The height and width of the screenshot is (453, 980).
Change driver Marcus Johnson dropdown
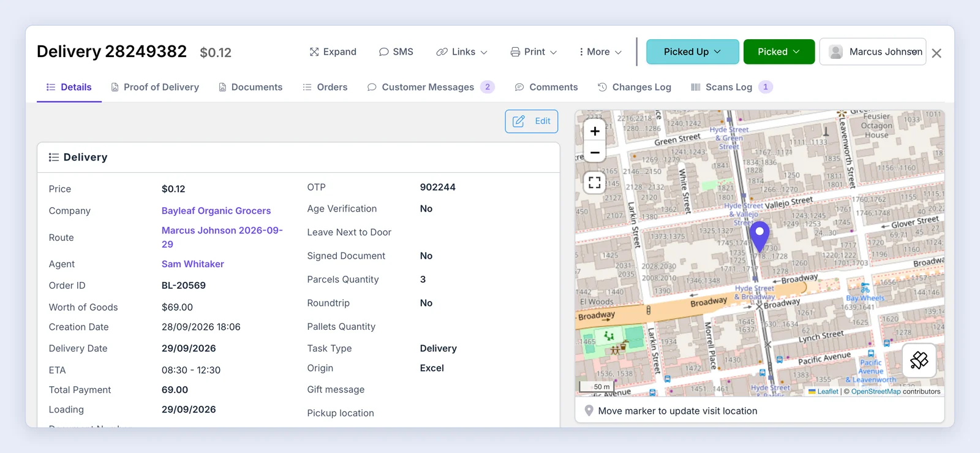click(x=873, y=51)
